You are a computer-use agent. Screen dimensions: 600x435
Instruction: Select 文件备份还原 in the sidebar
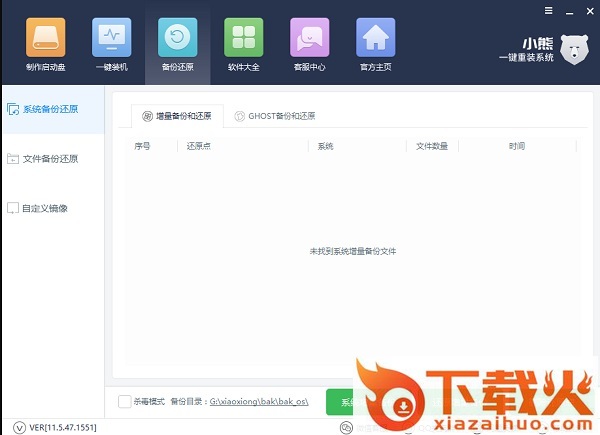[x=50, y=159]
